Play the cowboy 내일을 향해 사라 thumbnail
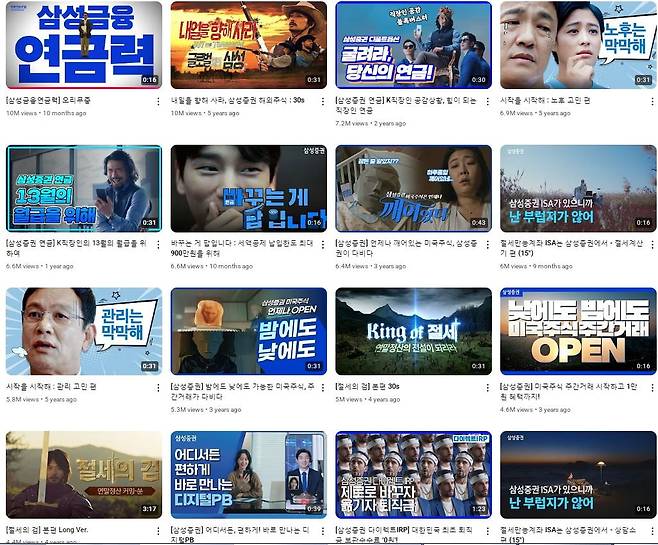The image size is (658, 545). click(248, 45)
